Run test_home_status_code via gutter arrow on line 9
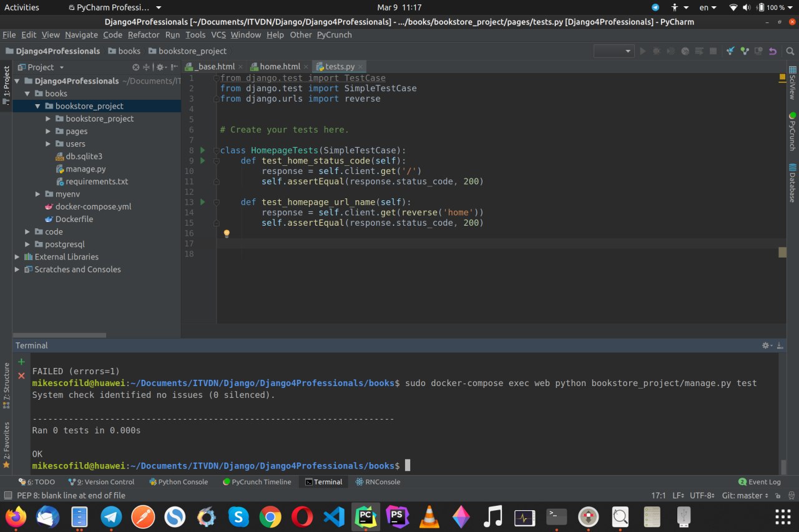This screenshot has width=799, height=532. 202,161
